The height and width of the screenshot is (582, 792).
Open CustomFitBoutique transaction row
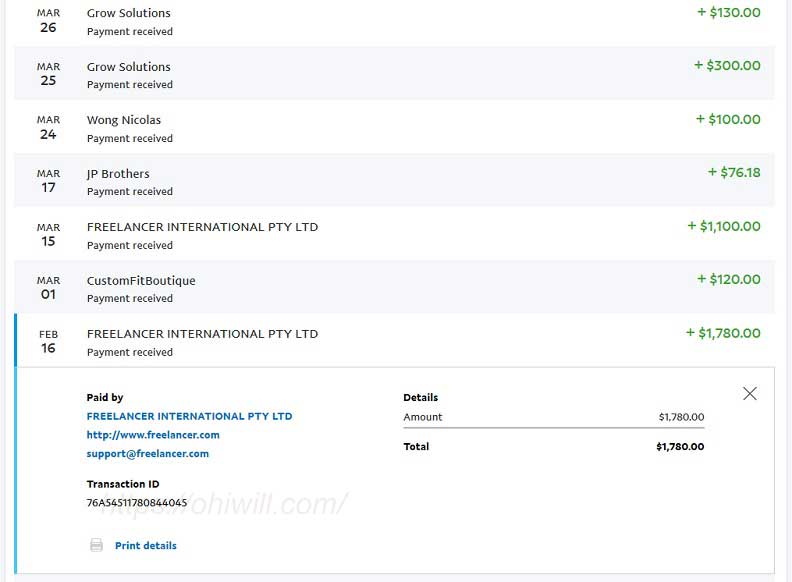tap(394, 288)
